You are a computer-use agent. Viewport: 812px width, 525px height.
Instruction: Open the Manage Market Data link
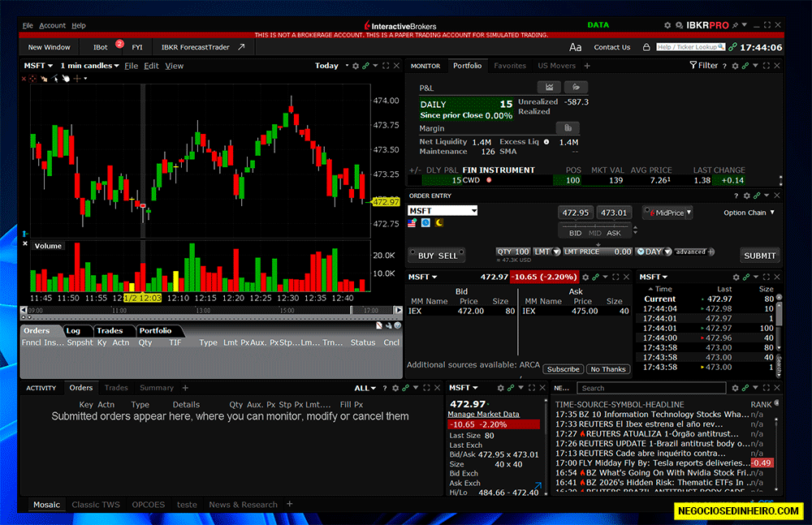[484, 414]
